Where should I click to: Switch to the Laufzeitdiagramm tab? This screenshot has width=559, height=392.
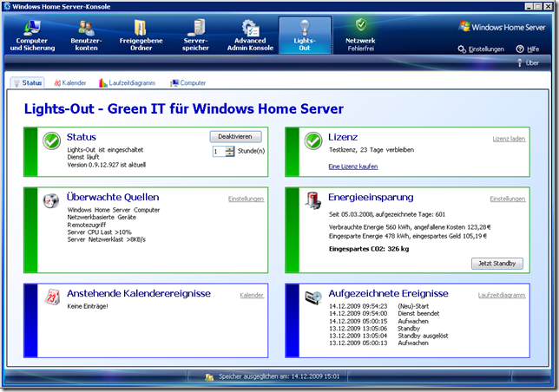coord(128,83)
